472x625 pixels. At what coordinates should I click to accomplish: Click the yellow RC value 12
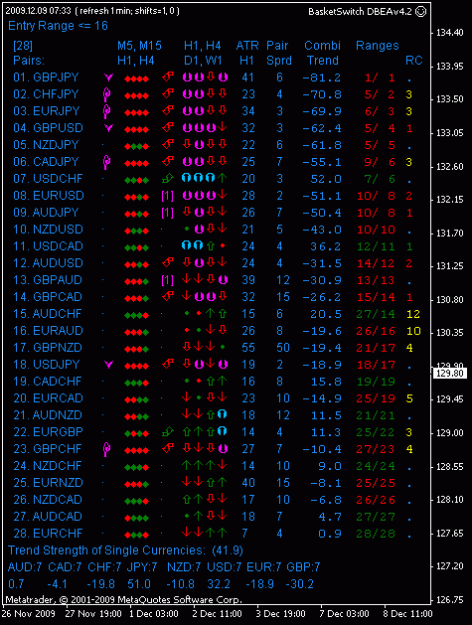click(x=413, y=314)
